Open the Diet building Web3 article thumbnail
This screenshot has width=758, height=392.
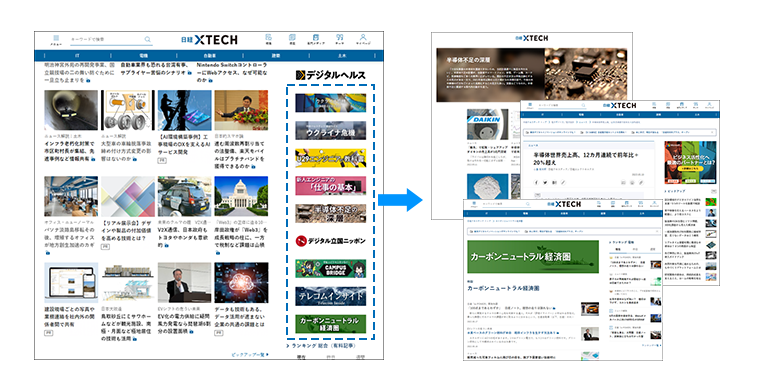(x=241, y=196)
